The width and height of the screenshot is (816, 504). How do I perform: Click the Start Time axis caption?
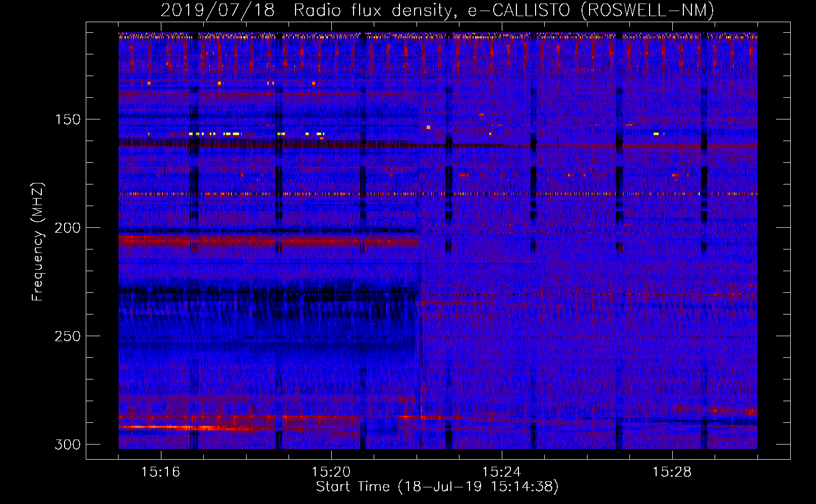(437, 487)
